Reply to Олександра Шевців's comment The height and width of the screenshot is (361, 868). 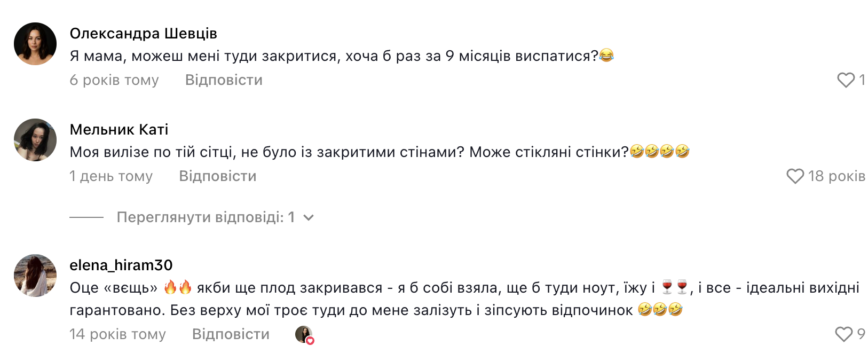click(x=224, y=80)
